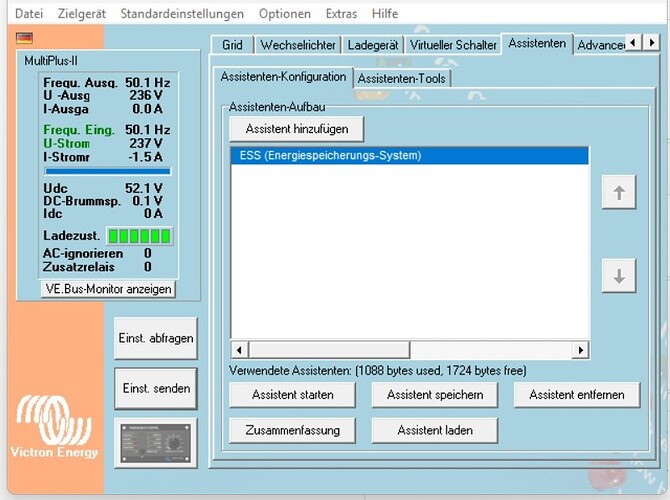Click the U -Ausg 236 V reading
This screenshot has height=500, width=670.
103,95
